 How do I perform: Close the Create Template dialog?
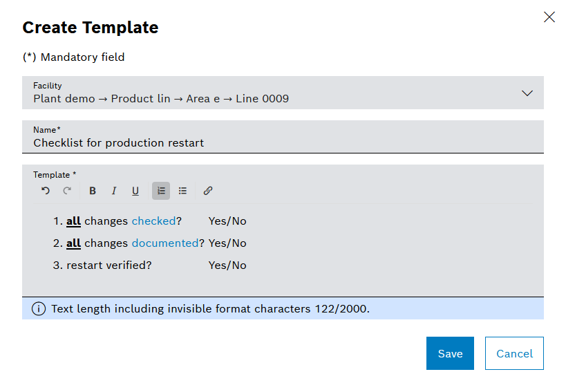click(x=549, y=17)
